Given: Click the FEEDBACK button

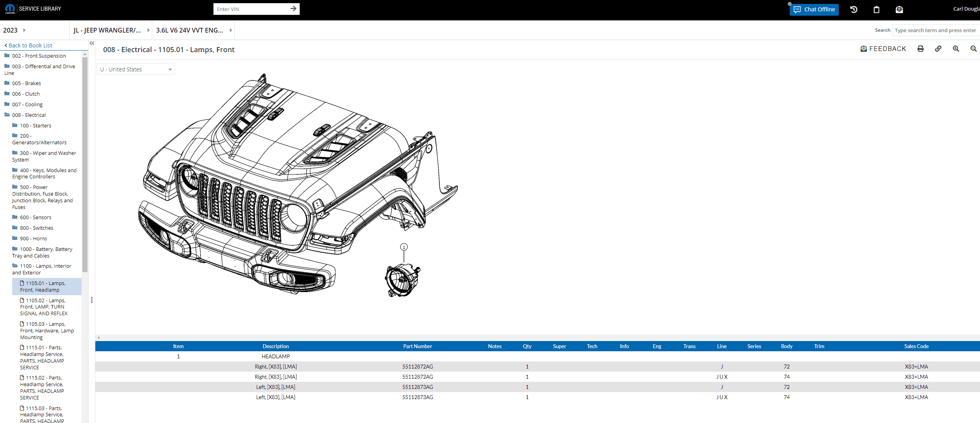Looking at the screenshot, I should click(x=883, y=49).
